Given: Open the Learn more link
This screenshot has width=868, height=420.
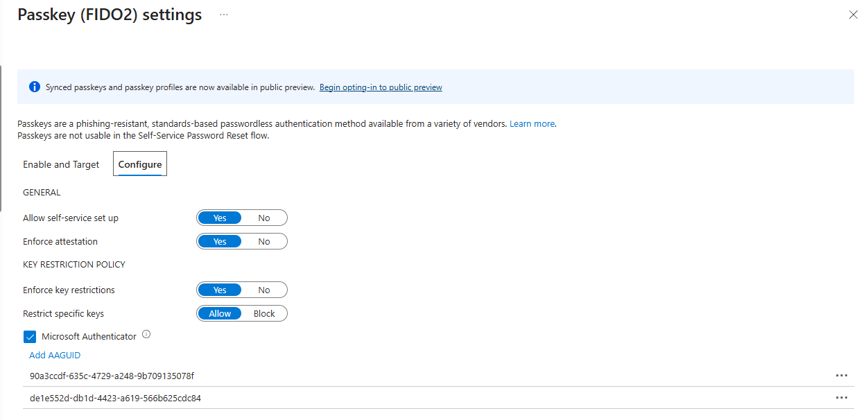Looking at the screenshot, I should (531, 123).
